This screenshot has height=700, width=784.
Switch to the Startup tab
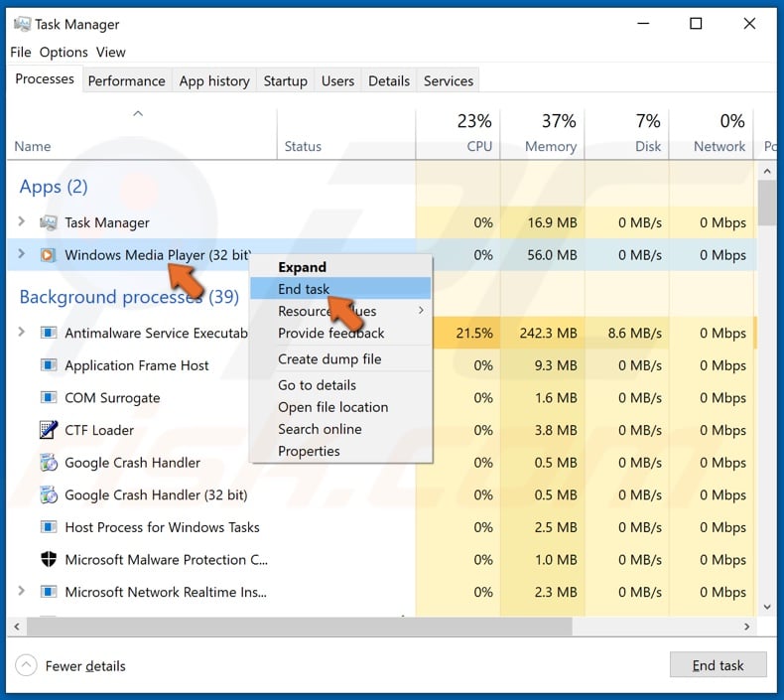coord(286,80)
